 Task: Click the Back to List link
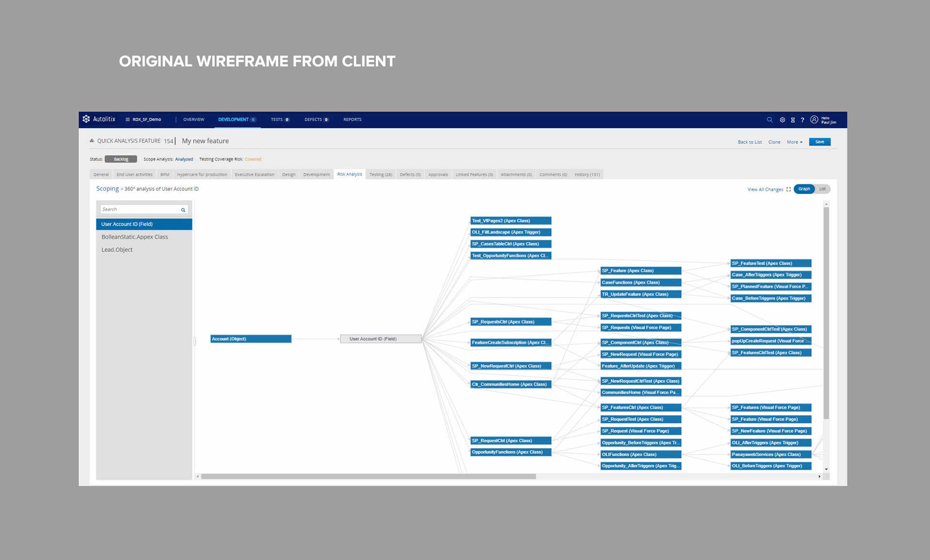749,142
